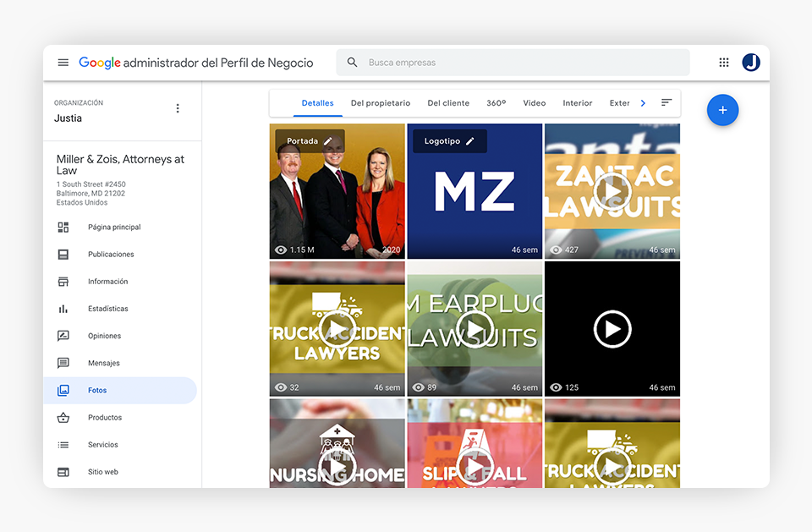Open the partially visible Exter tab
812x532 pixels.
(x=619, y=103)
